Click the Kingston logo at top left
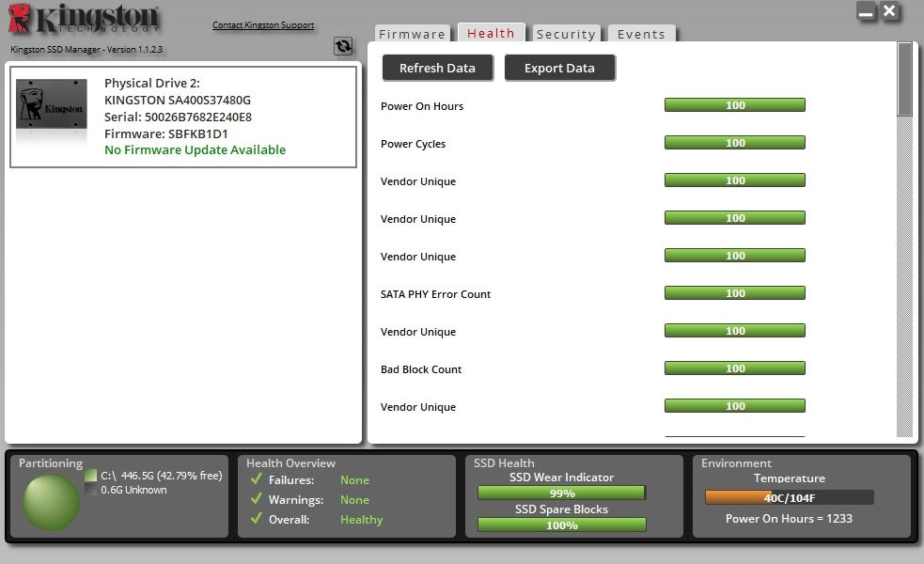The height and width of the screenshot is (564, 924). pyautogui.click(x=84, y=18)
